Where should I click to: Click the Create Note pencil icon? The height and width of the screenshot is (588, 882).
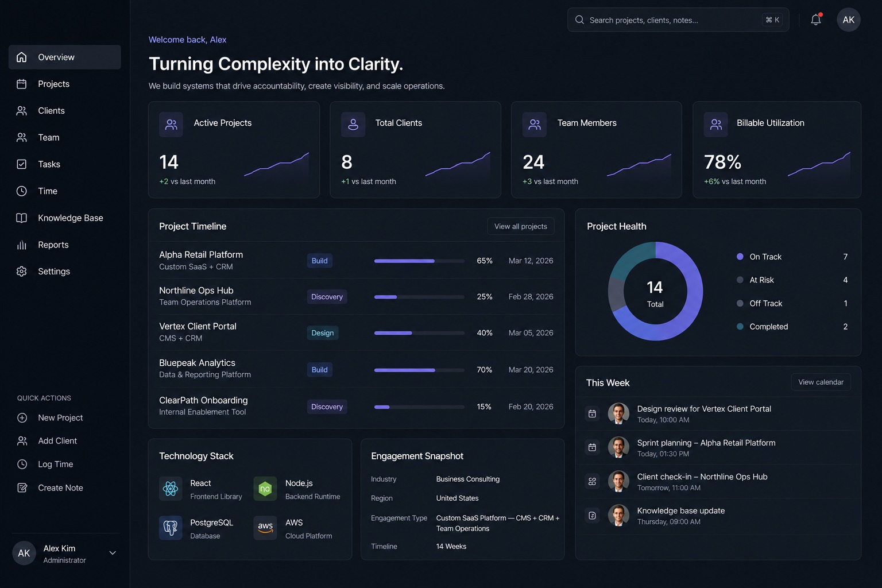(x=22, y=488)
